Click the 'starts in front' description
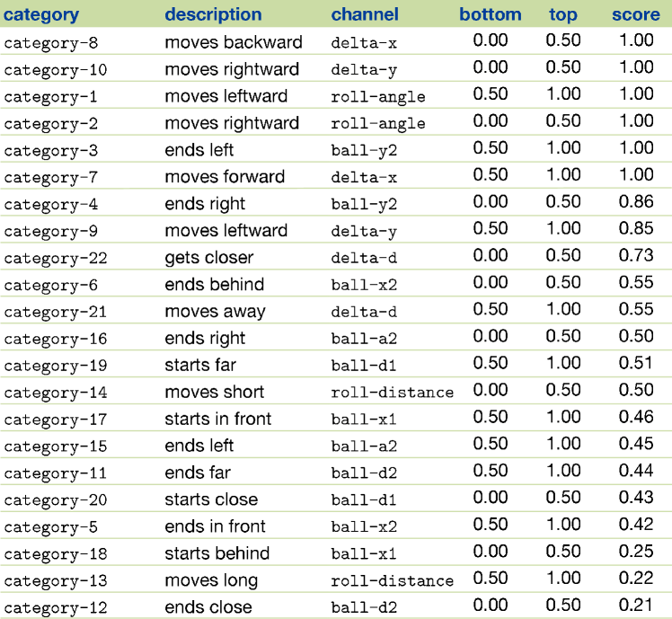Viewport: 672px width, 619px height. tap(218, 419)
